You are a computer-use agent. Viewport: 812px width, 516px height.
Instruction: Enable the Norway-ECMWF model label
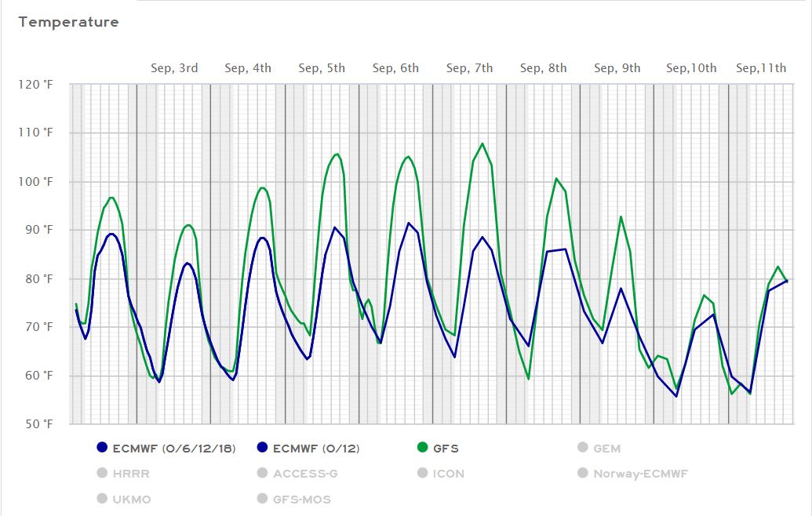[x=640, y=474]
